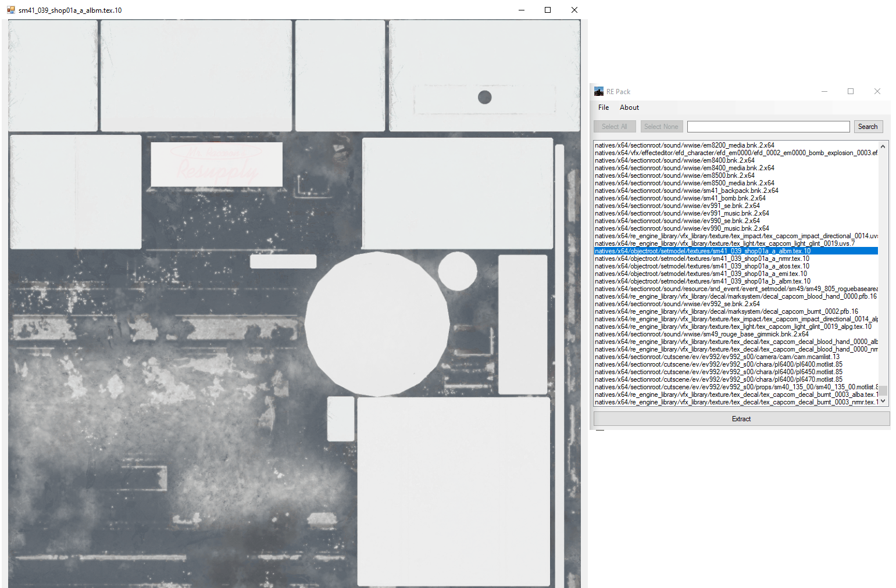Click the RE Pack window icon

[599, 91]
